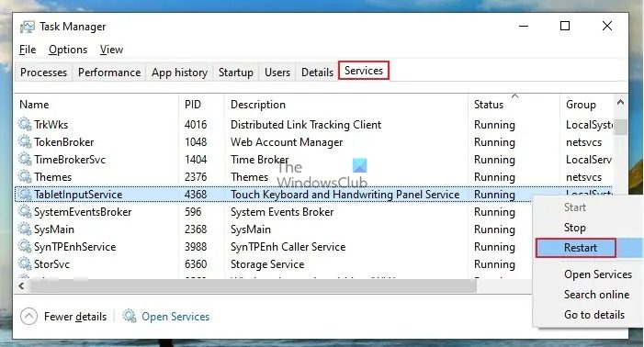644x347 pixels.
Task: Open the View menu
Action: [x=111, y=50]
